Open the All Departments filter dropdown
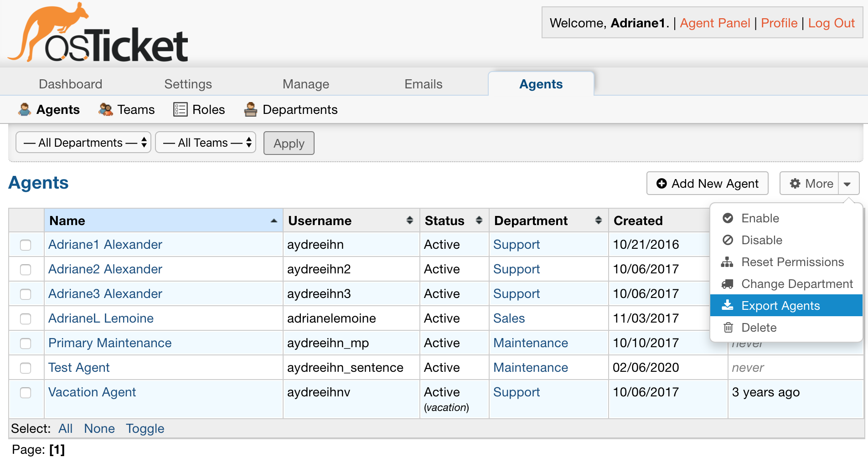 pos(83,143)
